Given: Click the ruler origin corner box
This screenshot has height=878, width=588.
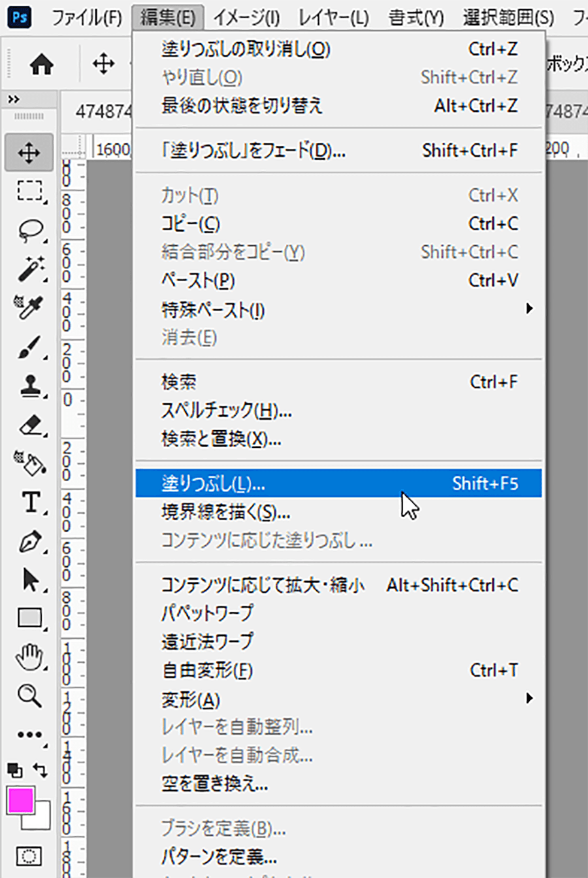Looking at the screenshot, I should 73,148.
